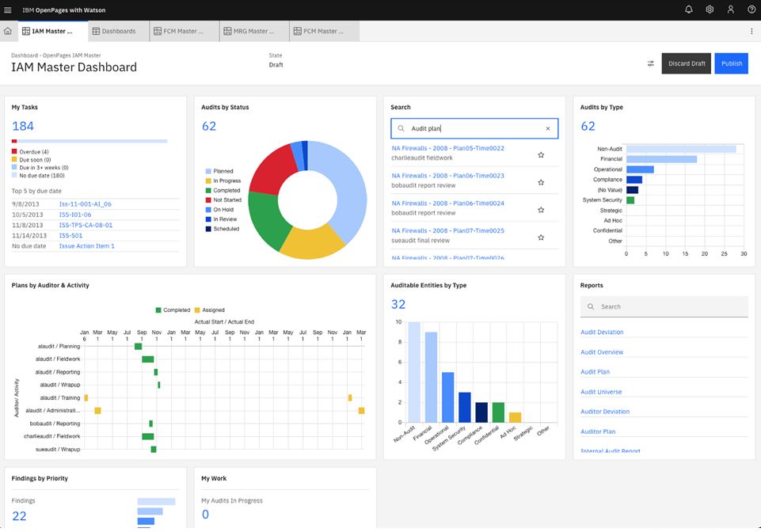761x532 pixels.
Task: Clear the Audit plan search using the X
Action: pyautogui.click(x=547, y=127)
